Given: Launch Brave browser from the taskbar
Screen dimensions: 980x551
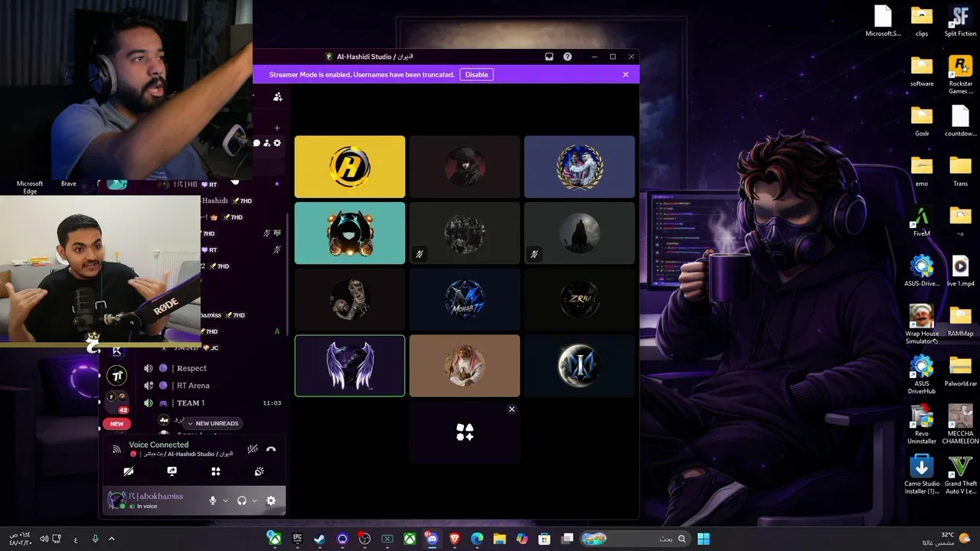Looking at the screenshot, I should click(455, 539).
